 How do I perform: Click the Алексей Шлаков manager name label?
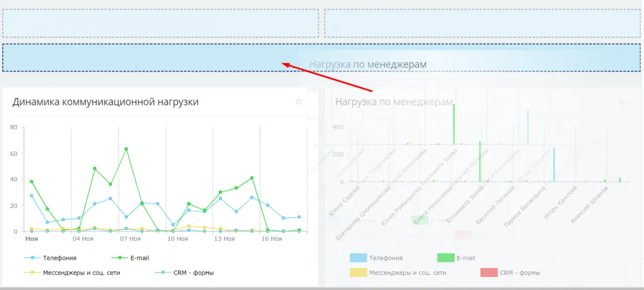coord(590,205)
